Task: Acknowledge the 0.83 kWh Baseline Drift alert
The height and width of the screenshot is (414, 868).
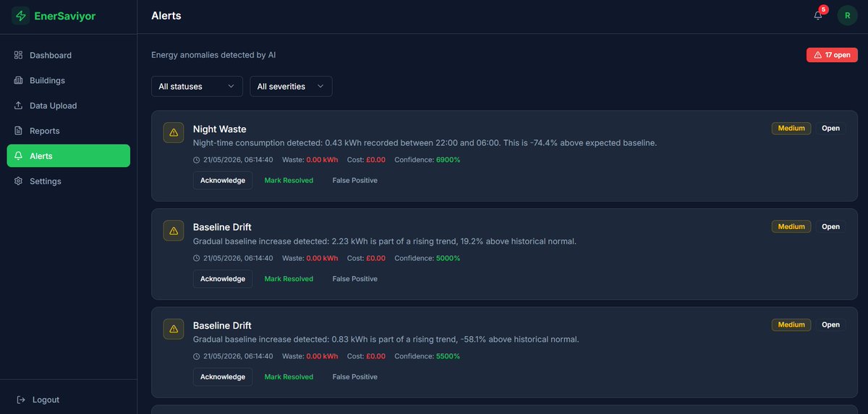Action: [223, 376]
